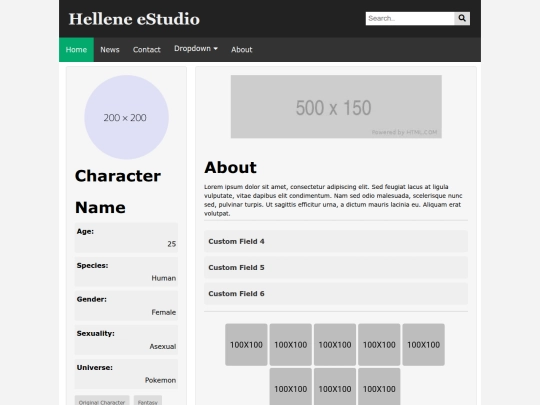Click the 200 × 200 circular avatar image
This screenshot has height=405, width=540.
click(x=126, y=117)
